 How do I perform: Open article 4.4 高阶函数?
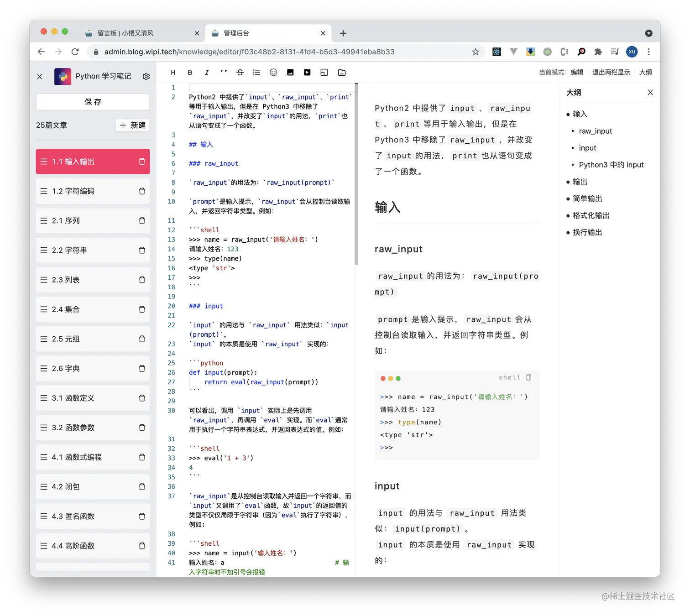coord(93,546)
